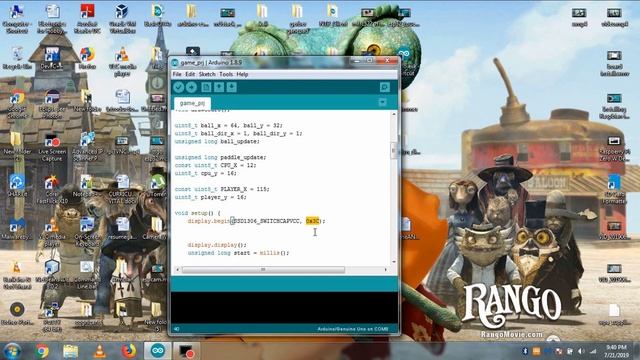This screenshot has width=640, height=360.
Task: Click the Save sketch down-arrow icon
Action: [x=232, y=87]
